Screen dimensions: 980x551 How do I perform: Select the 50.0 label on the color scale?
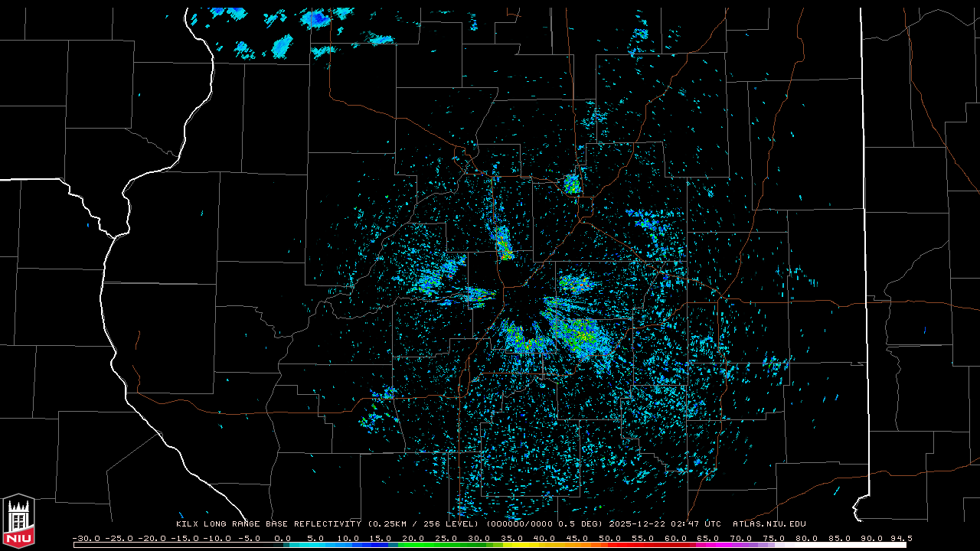point(610,538)
